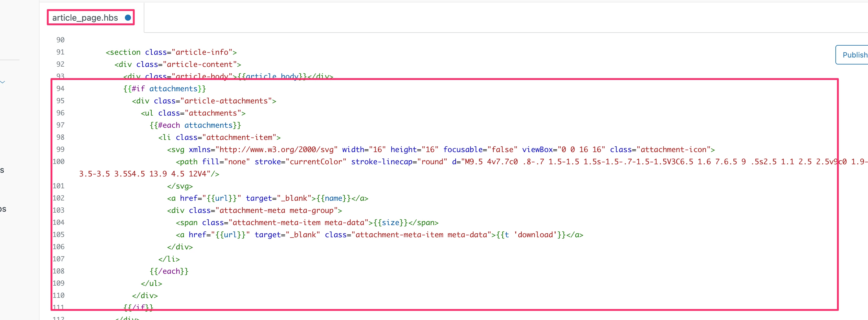
Task: Click the span {{size}} code line
Action: point(307,222)
